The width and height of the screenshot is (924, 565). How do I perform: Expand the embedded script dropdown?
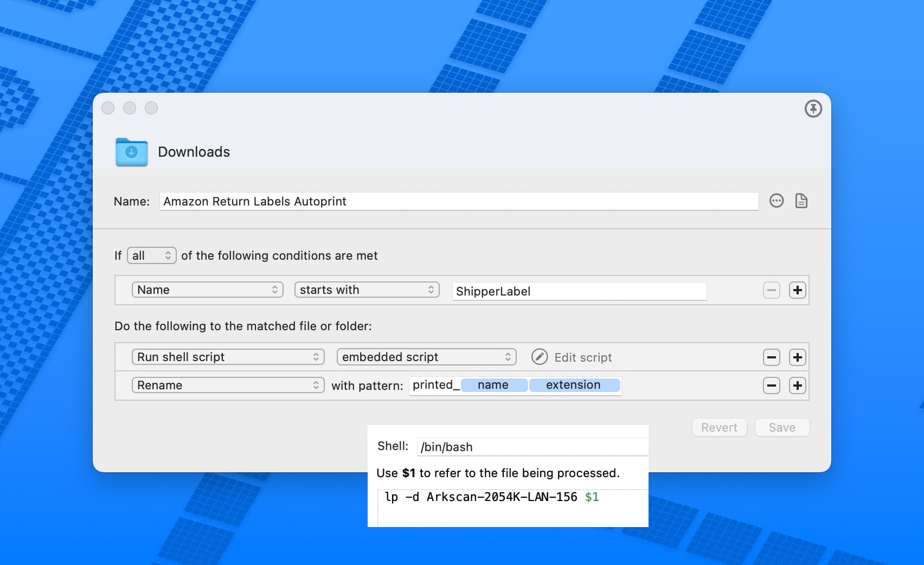click(x=426, y=357)
